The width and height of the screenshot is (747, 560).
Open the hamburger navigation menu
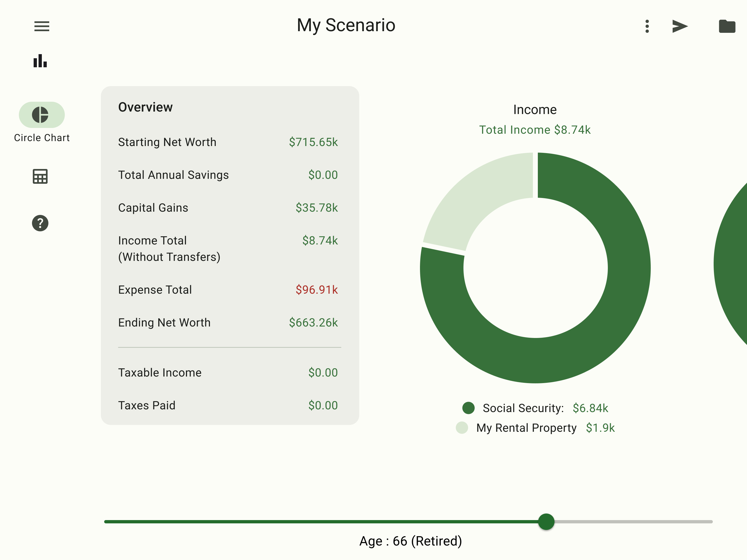coord(42,26)
